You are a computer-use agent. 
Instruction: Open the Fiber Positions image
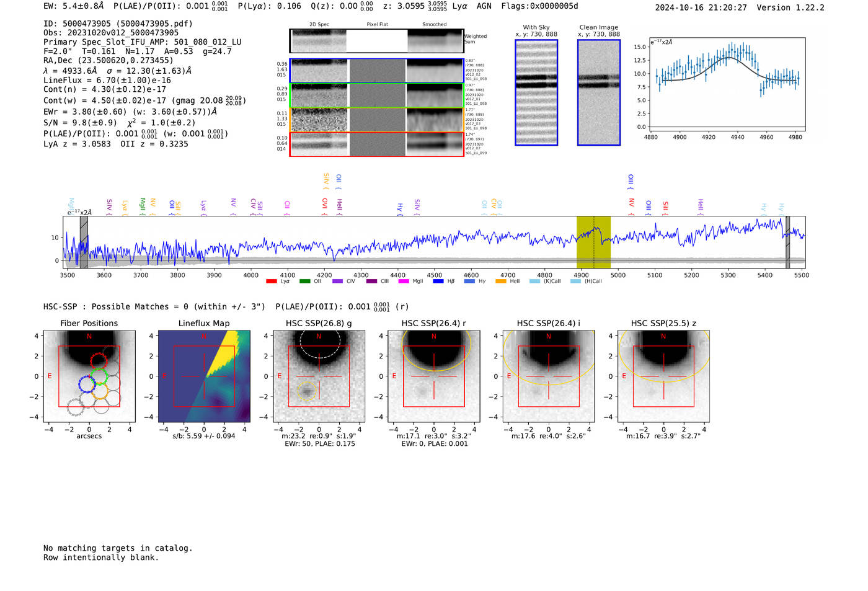[x=89, y=376]
